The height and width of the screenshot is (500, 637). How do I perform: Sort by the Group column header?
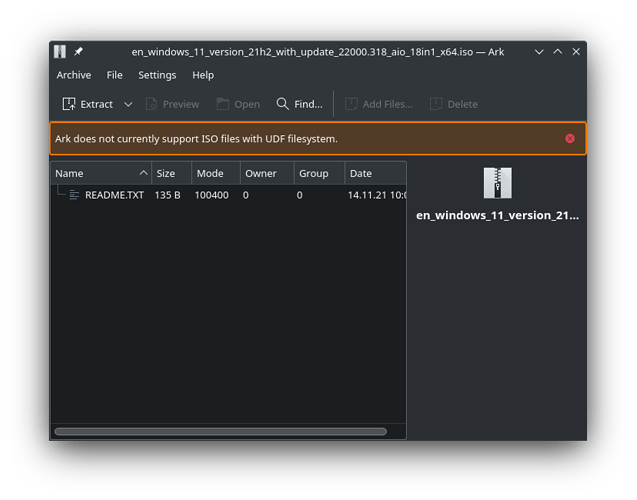coord(319,173)
